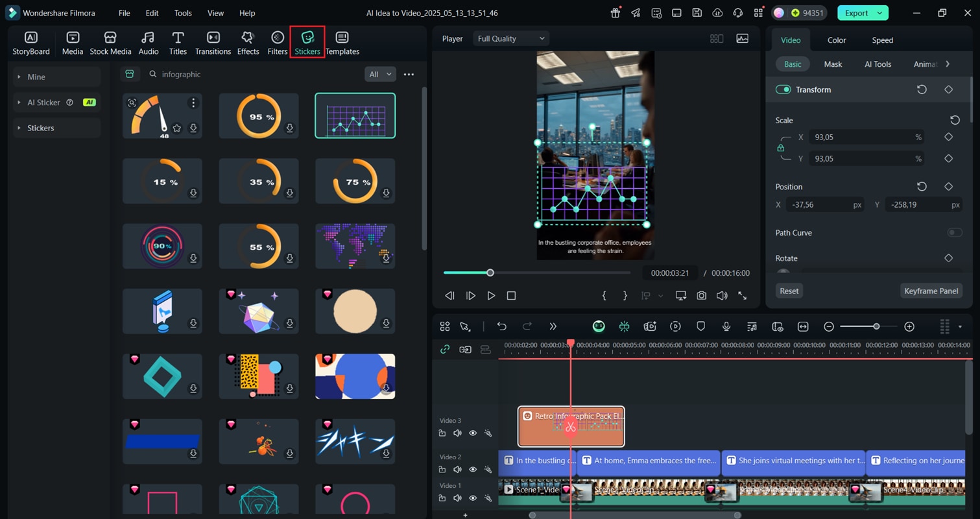Click the timeline zoom slider handle
The height and width of the screenshot is (519, 980).
click(x=876, y=326)
